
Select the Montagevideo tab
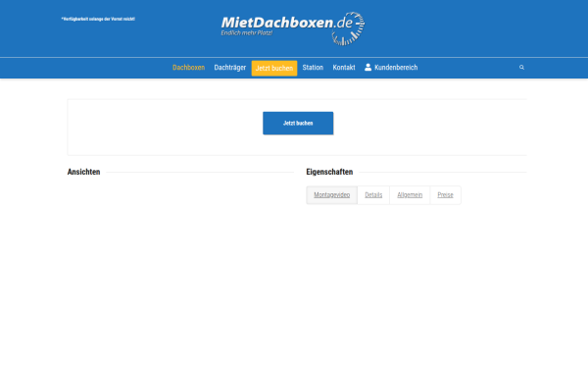coord(332,195)
